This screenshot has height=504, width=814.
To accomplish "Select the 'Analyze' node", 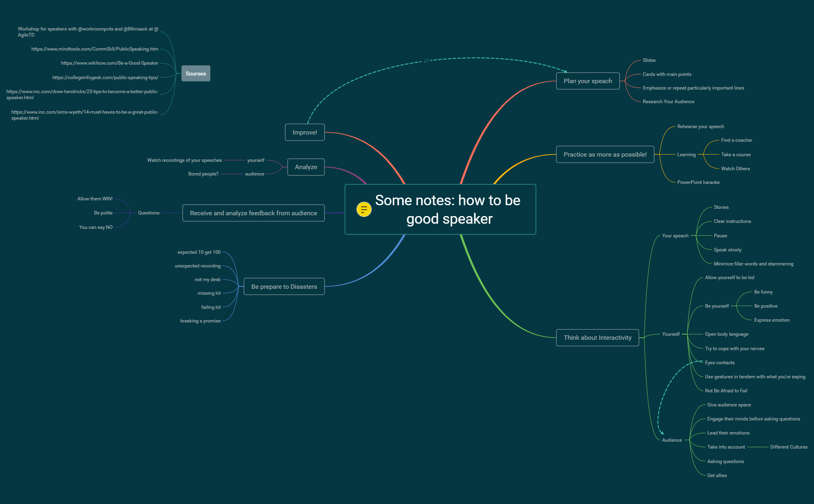I will tap(305, 167).
